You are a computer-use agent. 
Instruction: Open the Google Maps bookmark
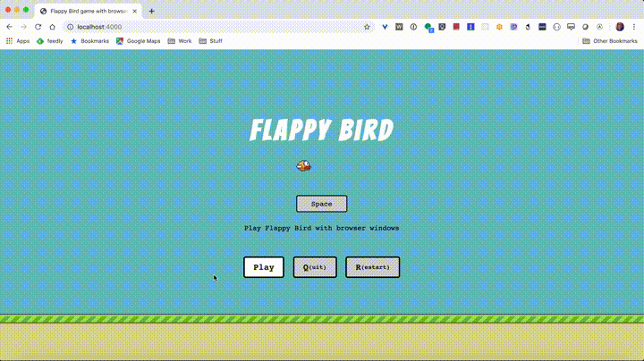[139, 41]
